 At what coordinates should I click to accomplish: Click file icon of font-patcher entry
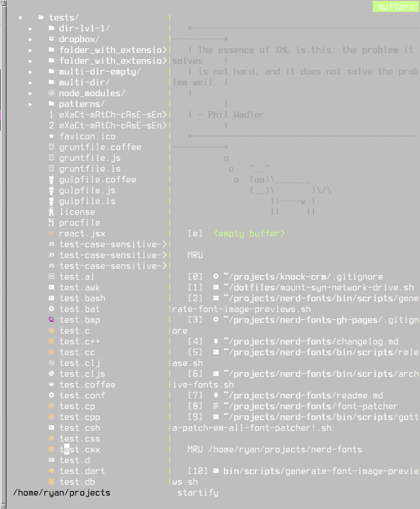[x=216, y=406]
